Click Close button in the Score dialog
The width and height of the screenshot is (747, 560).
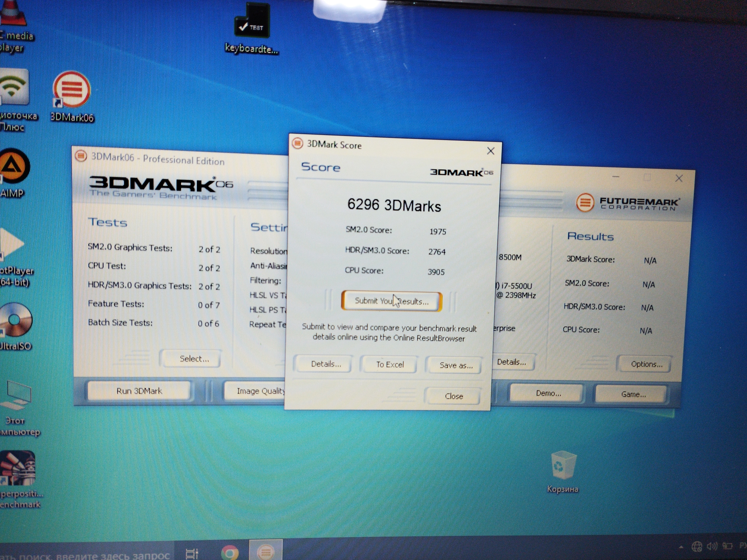click(454, 396)
